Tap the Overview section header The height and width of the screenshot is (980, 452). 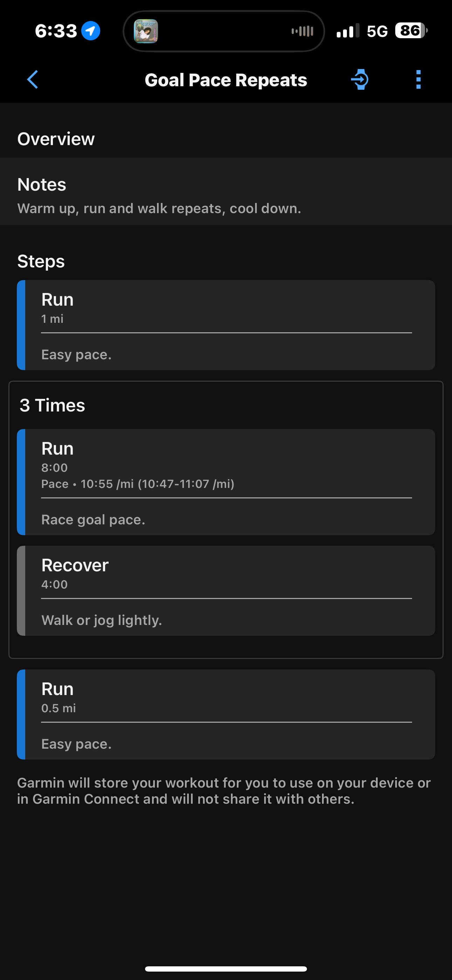(56, 139)
